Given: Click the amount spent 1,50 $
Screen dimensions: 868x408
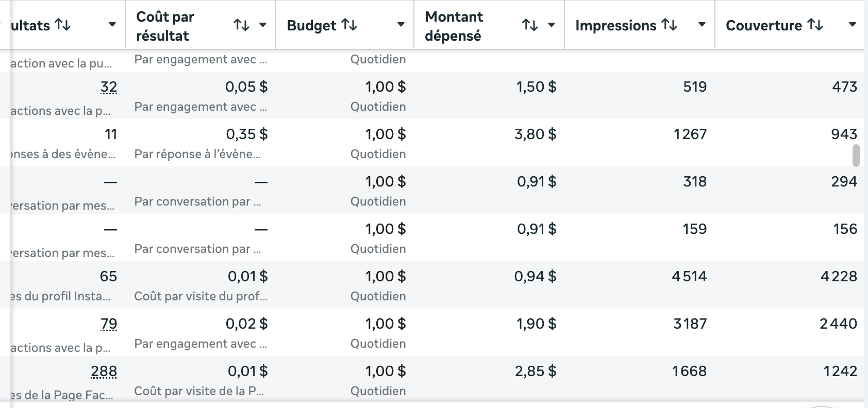Looking at the screenshot, I should tap(537, 87).
